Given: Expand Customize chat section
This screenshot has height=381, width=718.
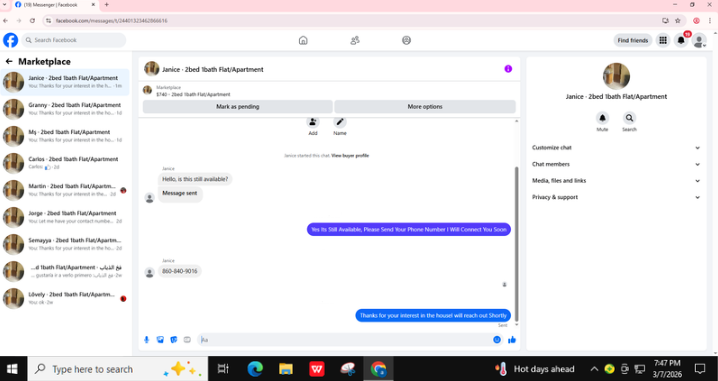Looking at the screenshot, I should (616, 147).
